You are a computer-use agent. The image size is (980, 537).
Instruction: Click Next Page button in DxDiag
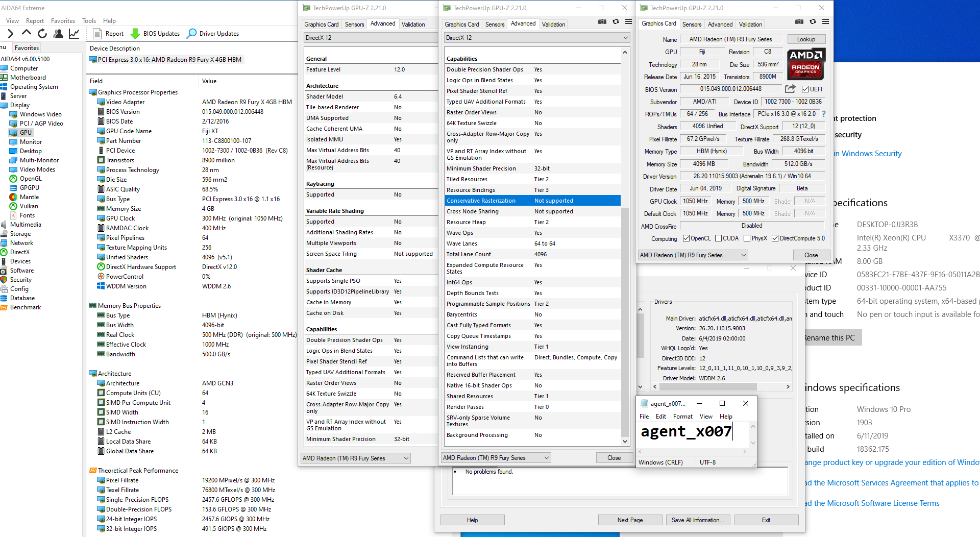[630, 520]
